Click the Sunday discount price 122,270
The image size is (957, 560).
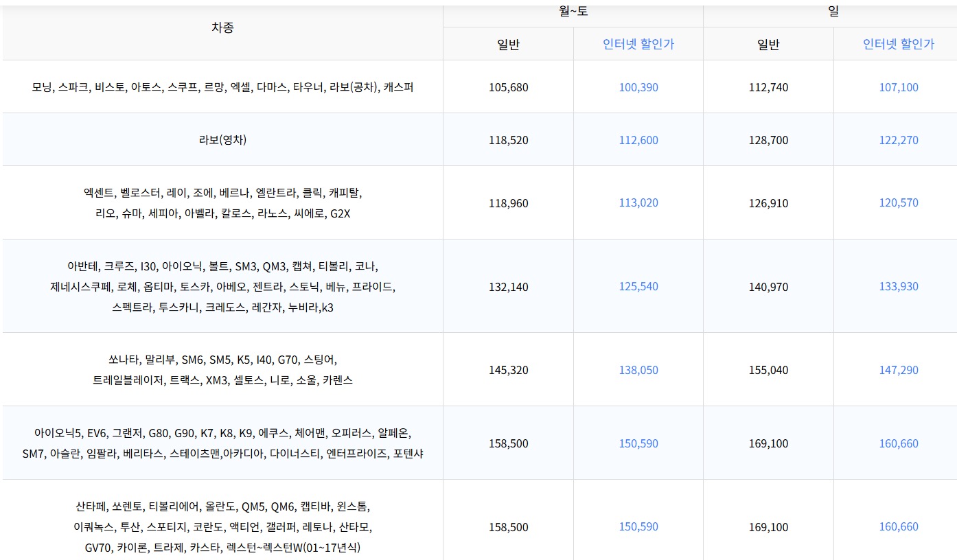point(899,140)
